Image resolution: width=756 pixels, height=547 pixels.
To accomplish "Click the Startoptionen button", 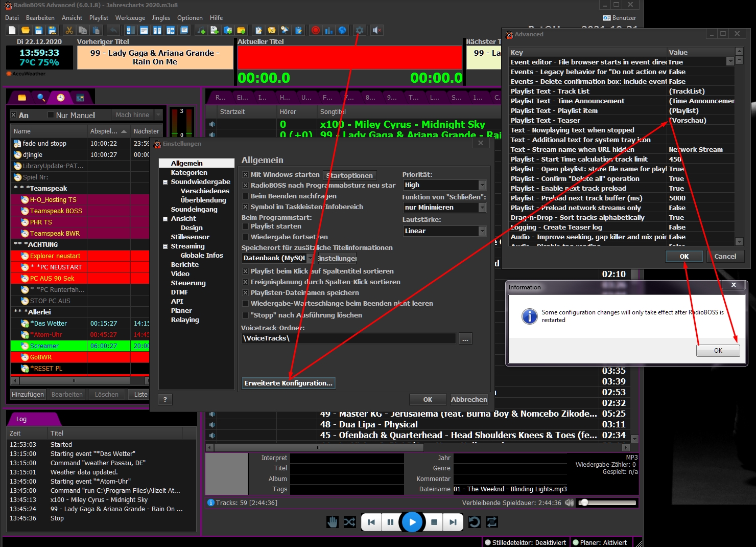I will (350, 175).
